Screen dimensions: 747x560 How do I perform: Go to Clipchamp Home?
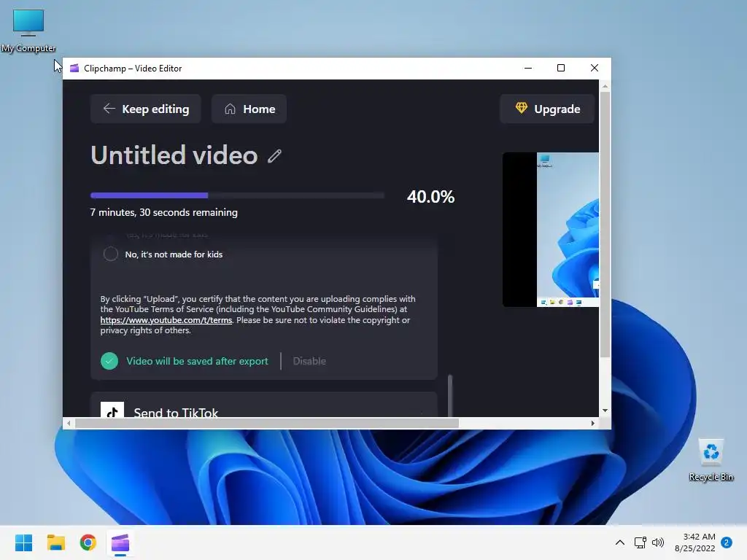[249, 109]
